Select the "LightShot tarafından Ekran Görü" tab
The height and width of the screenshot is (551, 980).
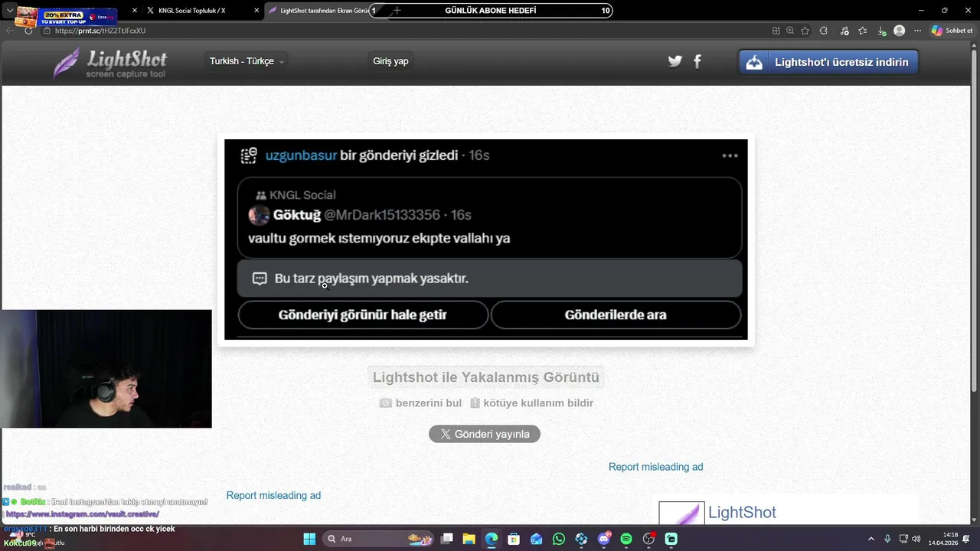click(318, 11)
